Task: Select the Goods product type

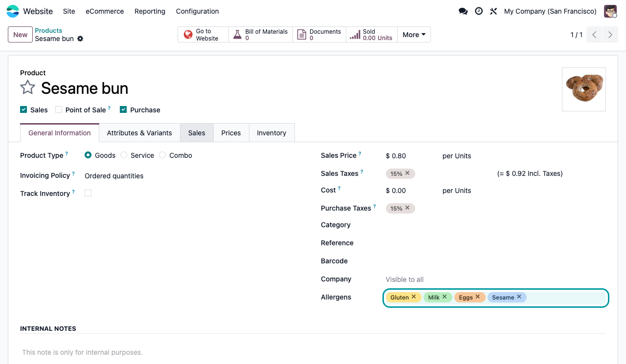Action: pos(88,155)
